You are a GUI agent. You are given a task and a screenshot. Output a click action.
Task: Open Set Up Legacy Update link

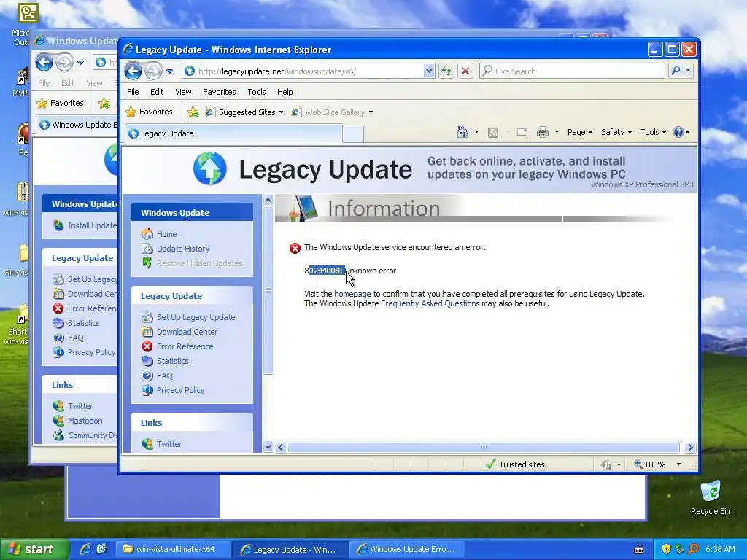click(x=196, y=317)
